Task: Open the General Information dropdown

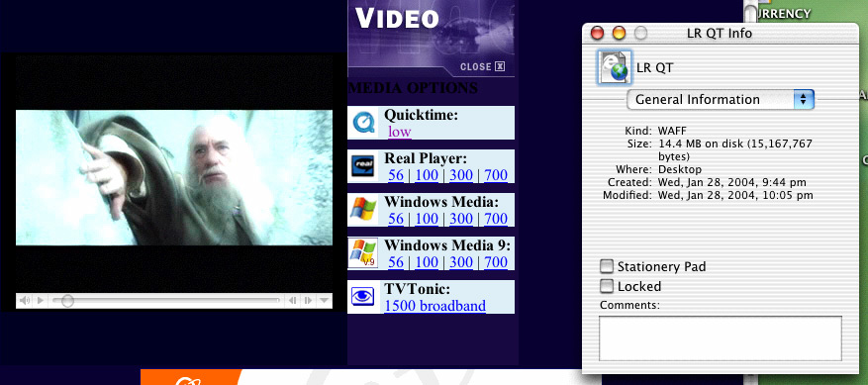Action: [721, 100]
